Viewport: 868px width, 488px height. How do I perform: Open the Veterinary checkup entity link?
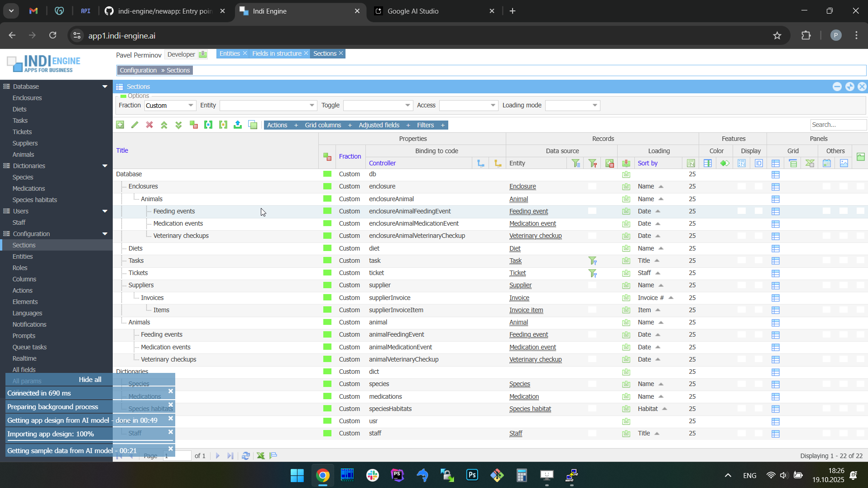coord(535,236)
